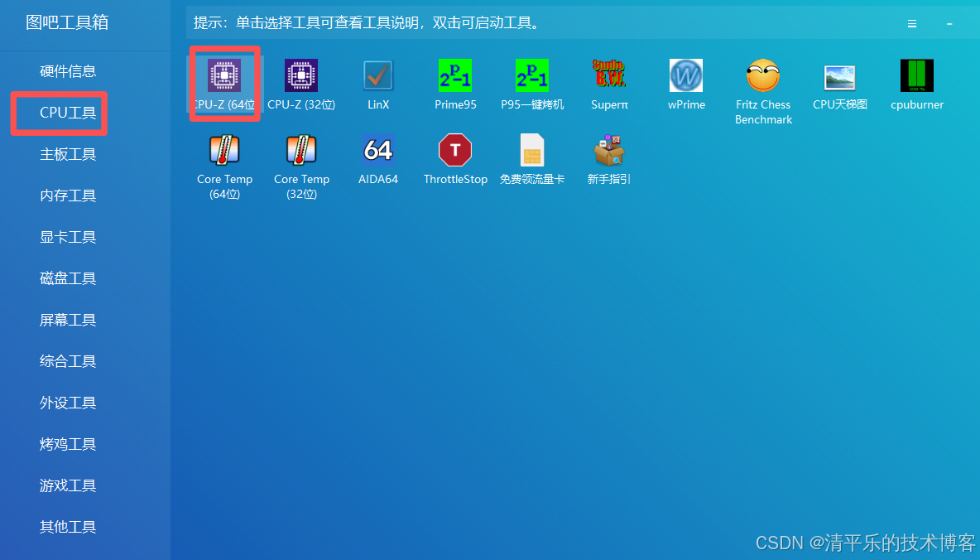Select the ThrottleStop red stop-sign icon

click(455, 150)
